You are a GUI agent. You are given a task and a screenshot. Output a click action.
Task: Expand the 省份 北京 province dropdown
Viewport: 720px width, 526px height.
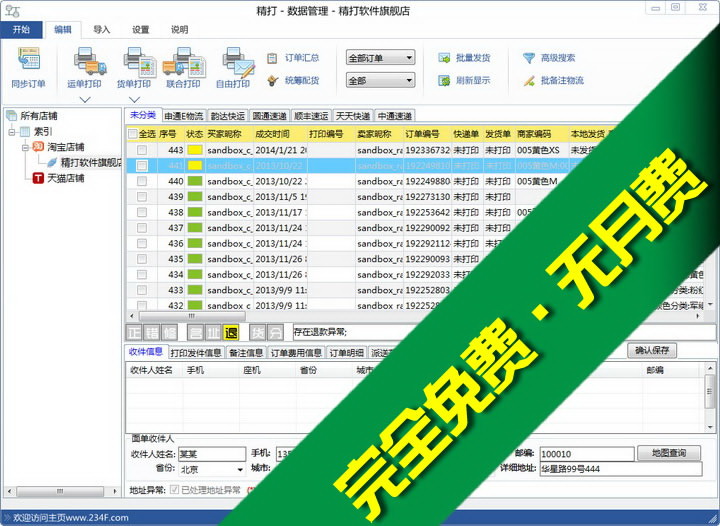tap(240, 468)
